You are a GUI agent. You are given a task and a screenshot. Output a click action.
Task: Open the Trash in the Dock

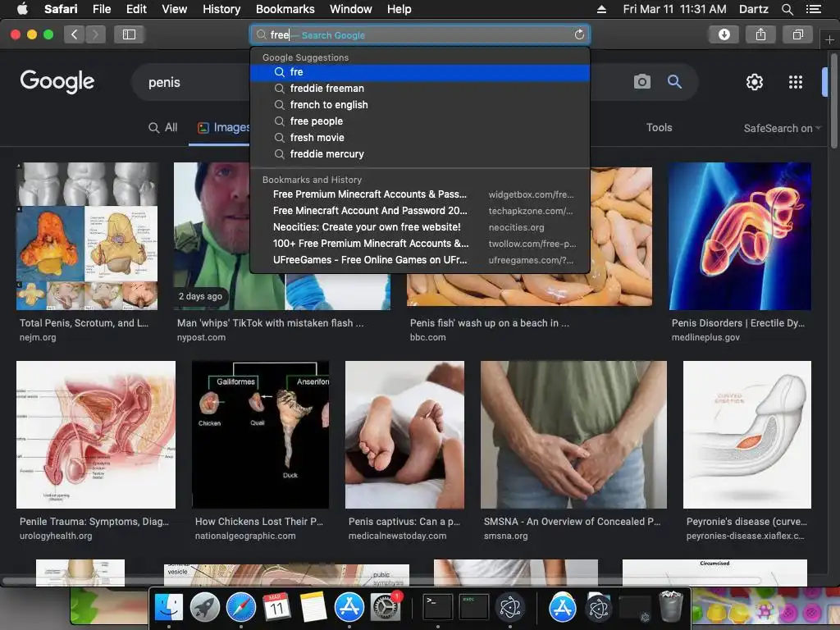pyautogui.click(x=671, y=608)
